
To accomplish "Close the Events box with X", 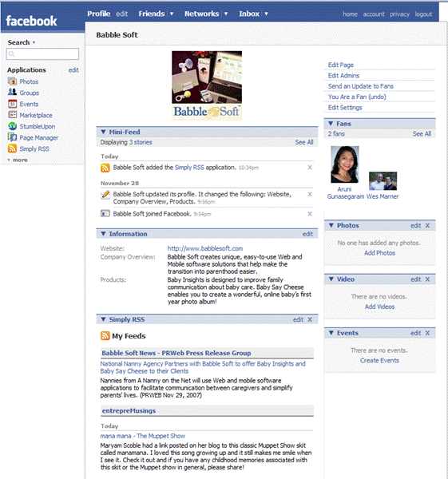I will click(427, 333).
